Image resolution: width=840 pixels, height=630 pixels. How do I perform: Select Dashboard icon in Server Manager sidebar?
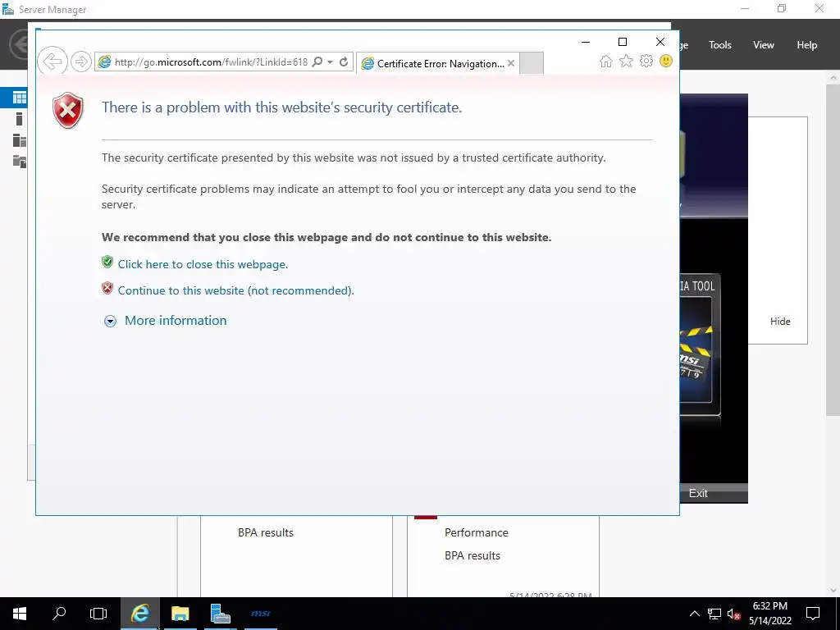click(20, 98)
